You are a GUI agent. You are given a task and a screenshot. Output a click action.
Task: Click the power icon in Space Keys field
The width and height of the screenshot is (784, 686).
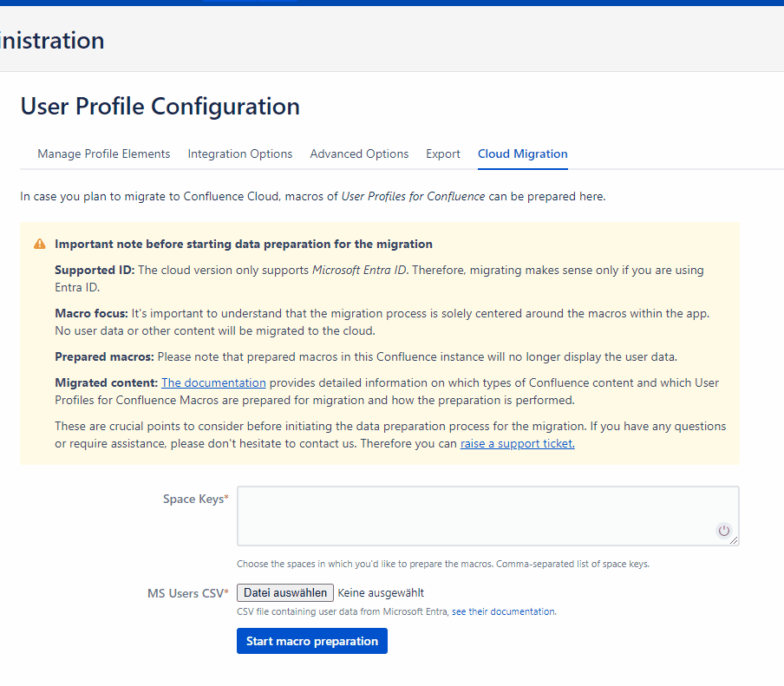pos(723,531)
